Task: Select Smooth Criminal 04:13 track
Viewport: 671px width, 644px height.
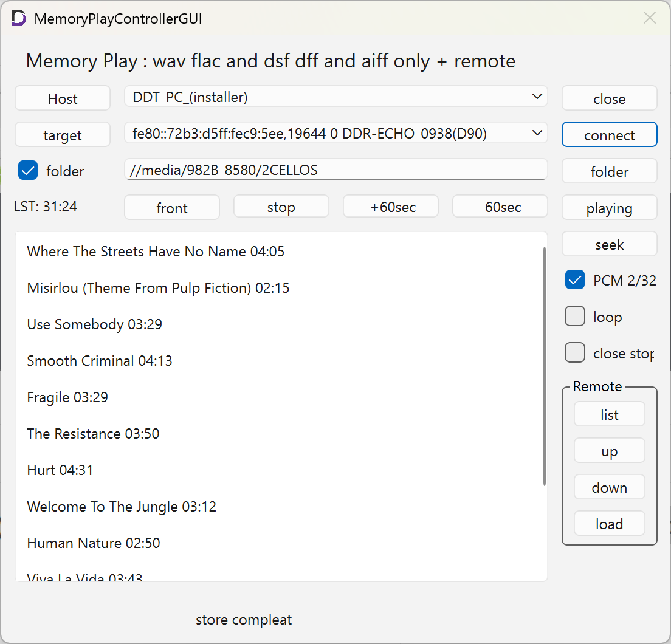Action: click(99, 361)
